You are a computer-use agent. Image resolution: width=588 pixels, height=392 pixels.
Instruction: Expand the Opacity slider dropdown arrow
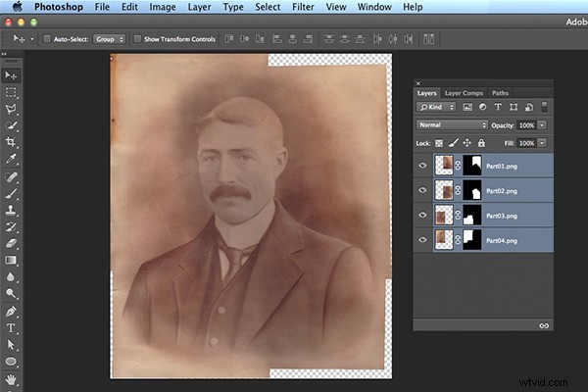(542, 125)
